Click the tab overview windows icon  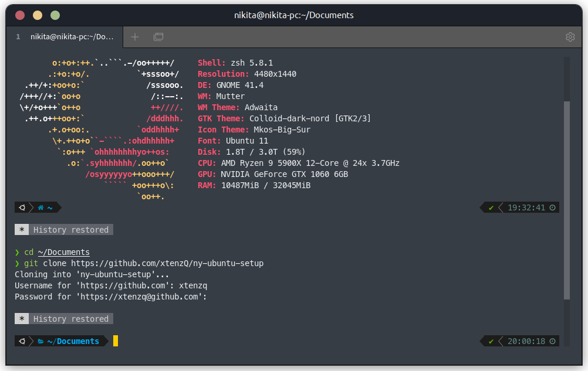[x=158, y=37]
